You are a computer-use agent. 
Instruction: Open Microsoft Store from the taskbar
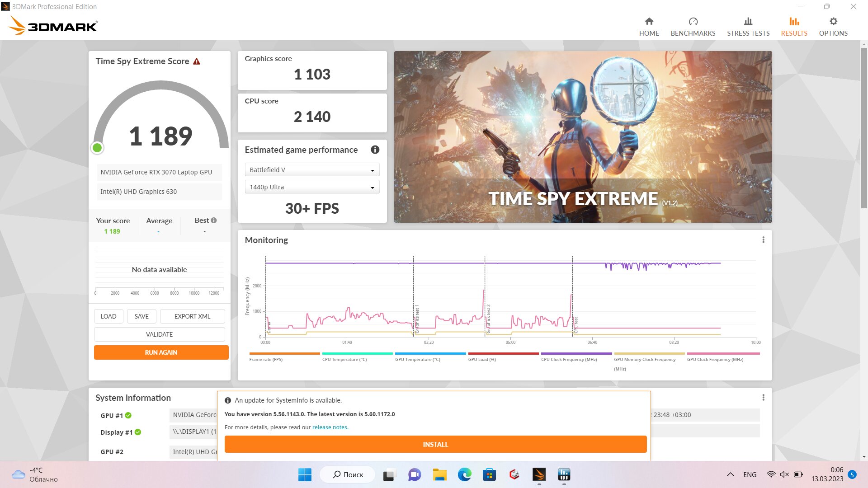489,474
